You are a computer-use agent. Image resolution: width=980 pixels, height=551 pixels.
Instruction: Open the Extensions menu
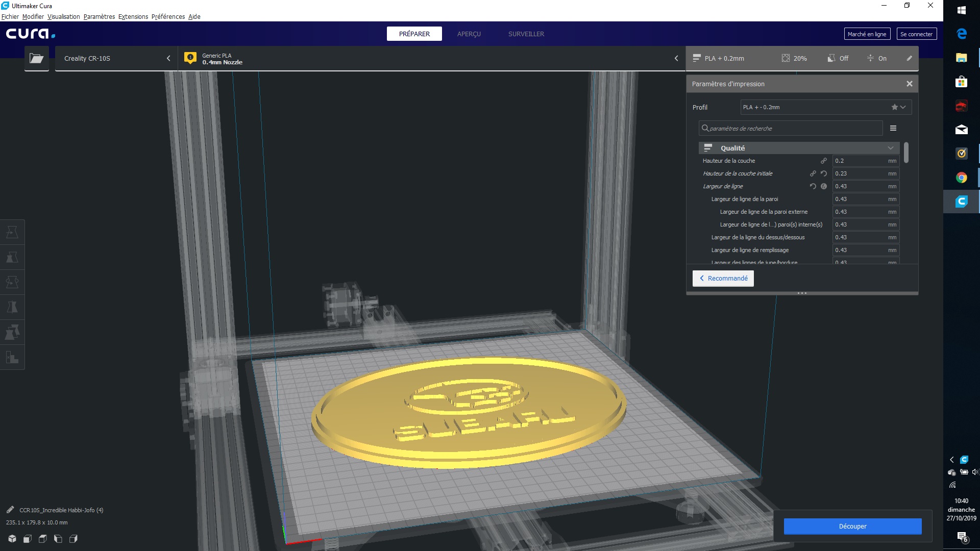(133, 16)
